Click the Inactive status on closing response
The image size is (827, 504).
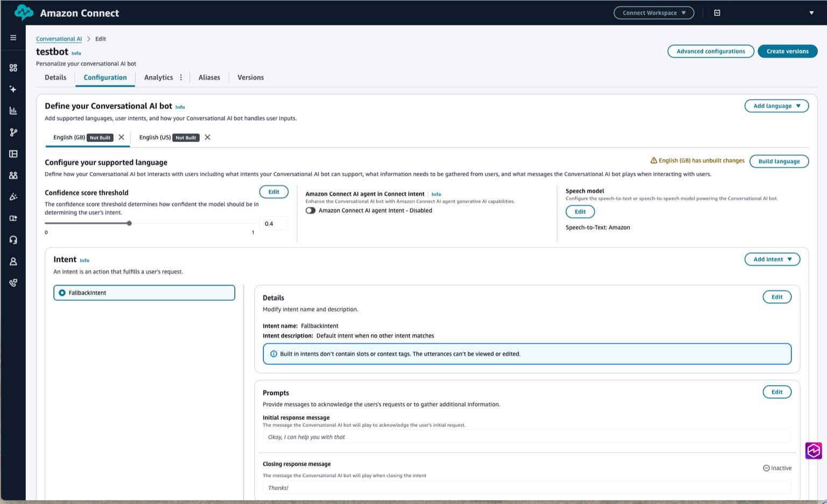(777, 468)
